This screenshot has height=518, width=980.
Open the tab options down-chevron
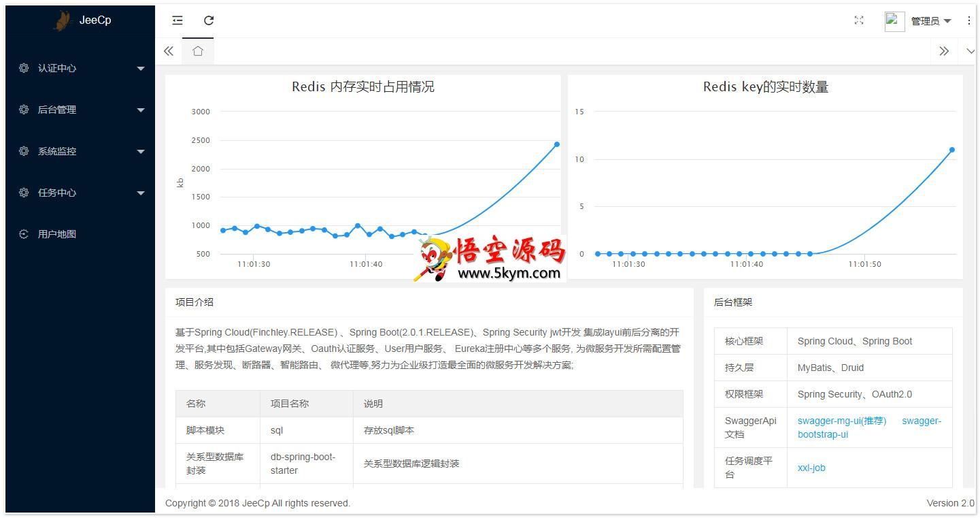[970, 51]
